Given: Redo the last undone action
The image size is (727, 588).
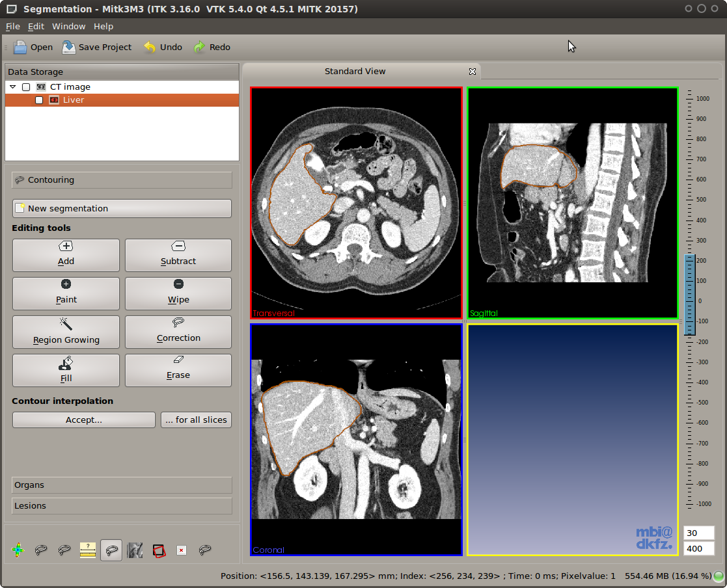Looking at the screenshot, I should [212, 47].
